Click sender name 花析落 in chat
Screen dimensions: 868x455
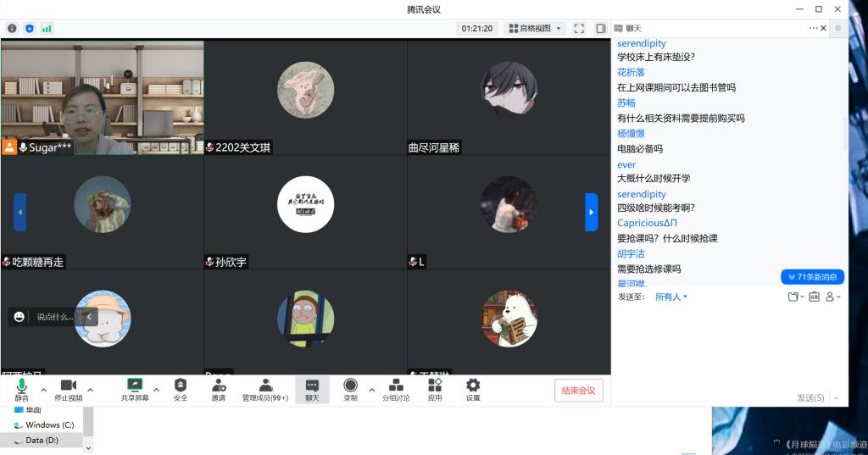click(631, 73)
